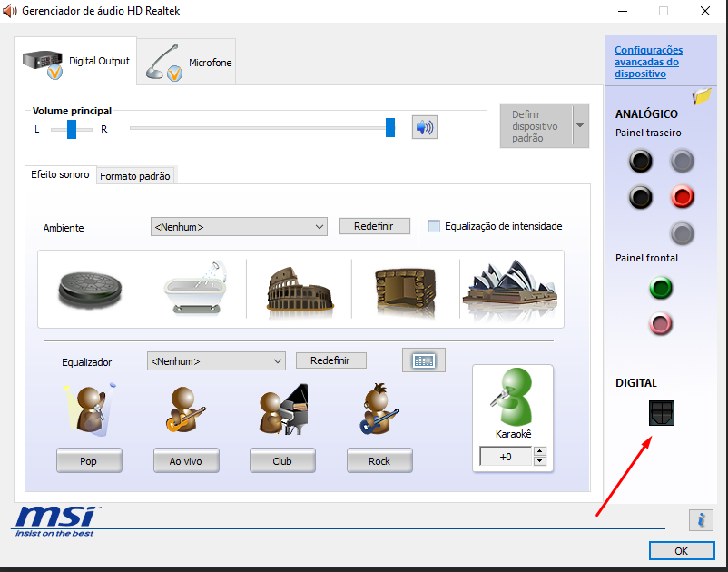Increase the Karaokê key value

point(539,451)
